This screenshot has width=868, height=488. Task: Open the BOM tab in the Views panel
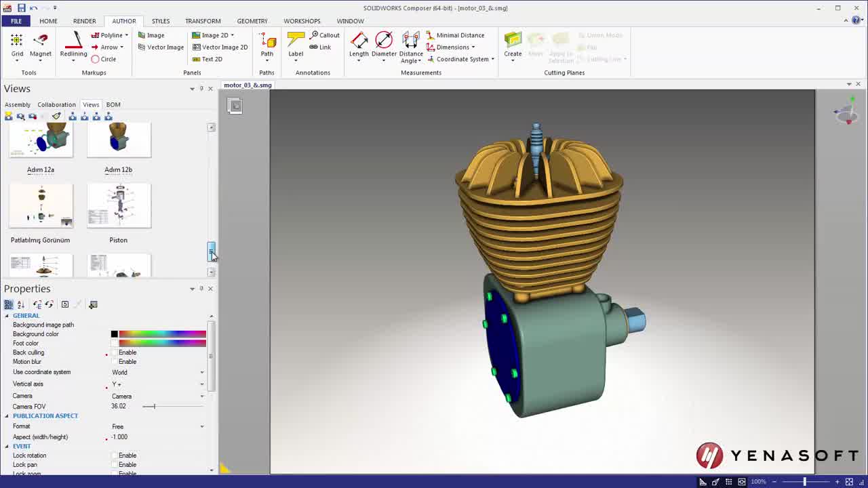pyautogui.click(x=113, y=104)
